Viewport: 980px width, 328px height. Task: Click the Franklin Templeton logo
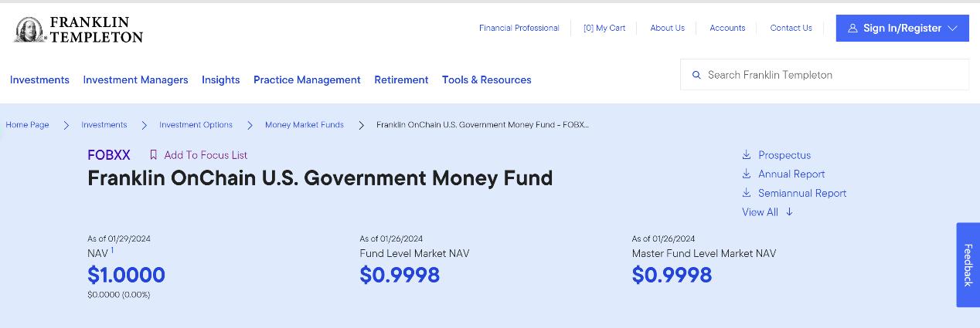[x=78, y=29]
